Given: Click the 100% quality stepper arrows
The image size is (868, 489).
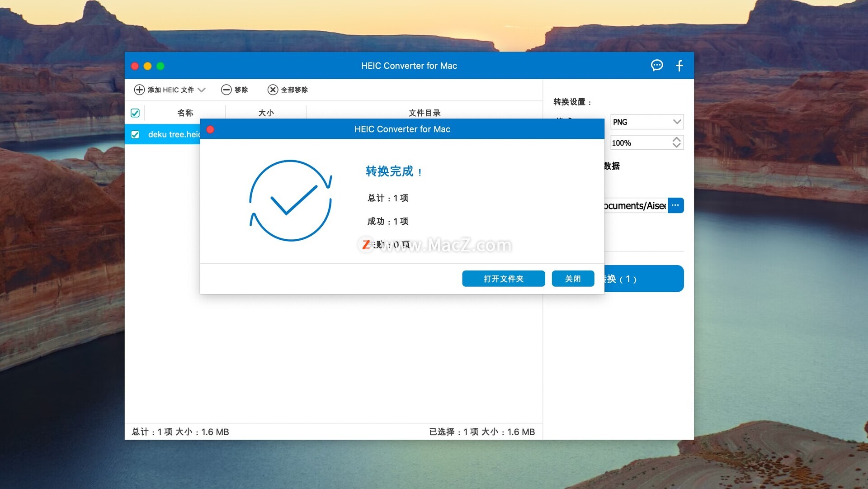Looking at the screenshot, I should (x=676, y=142).
